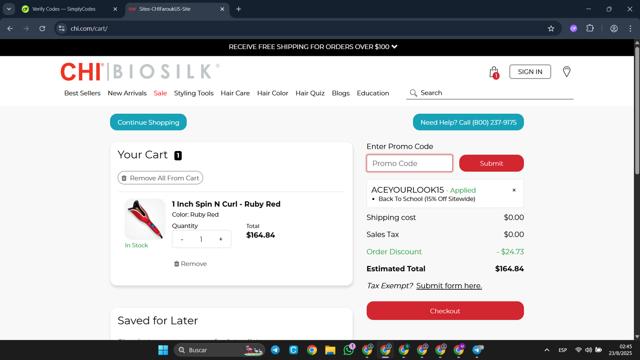Viewport: 640px width, 360px height.
Task: Click Remove All From Cart
Action: coord(160,178)
